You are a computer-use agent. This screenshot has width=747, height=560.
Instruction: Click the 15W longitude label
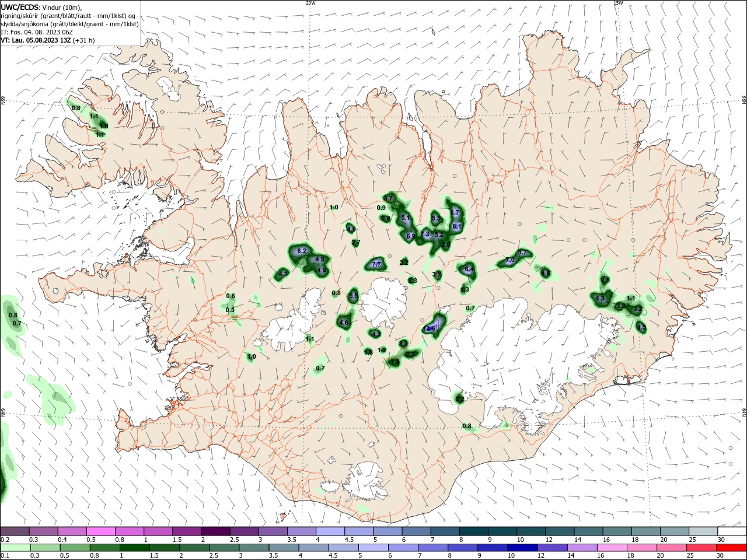click(x=617, y=3)
